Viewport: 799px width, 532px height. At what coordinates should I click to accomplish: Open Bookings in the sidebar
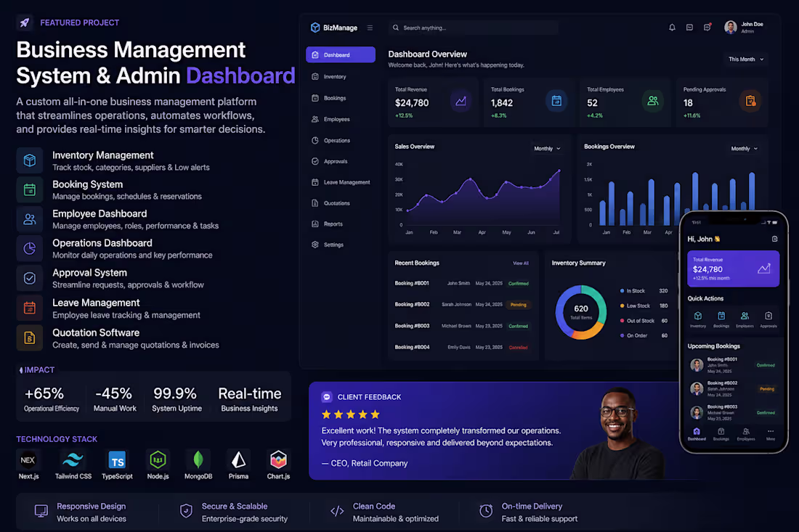tap(341, 98)
